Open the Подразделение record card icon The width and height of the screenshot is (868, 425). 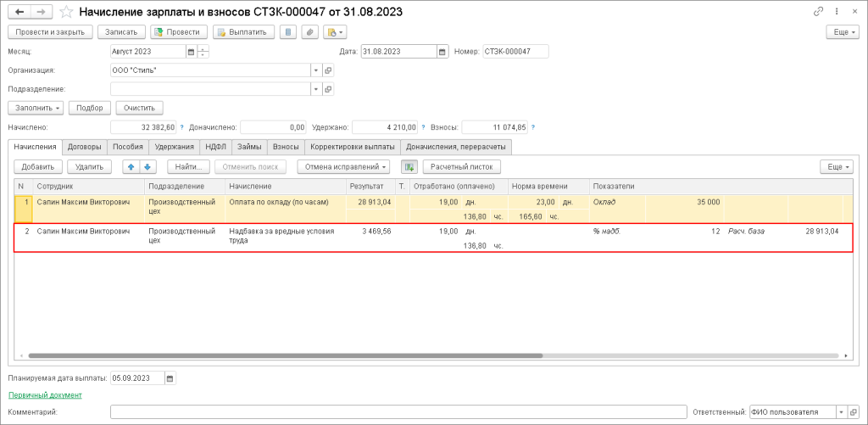328,89
